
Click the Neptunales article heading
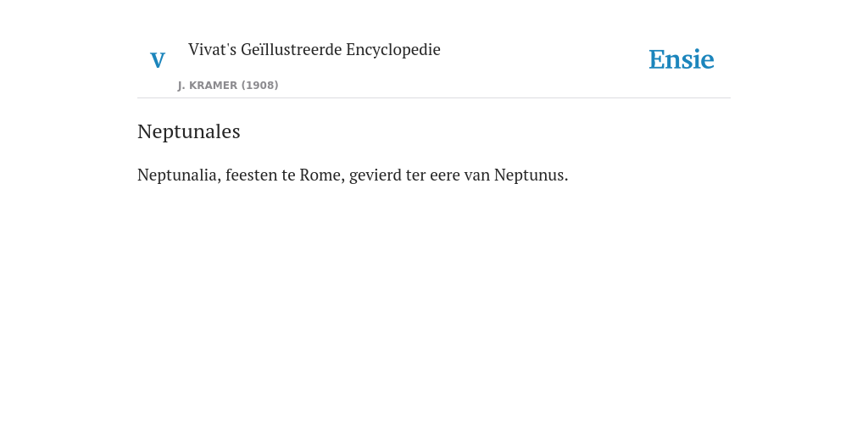click(189, 131)
